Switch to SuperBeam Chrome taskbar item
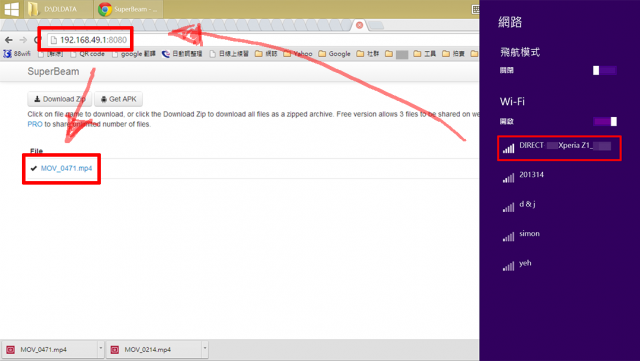This screenshot has width=640, height=361. click(129, 9)
